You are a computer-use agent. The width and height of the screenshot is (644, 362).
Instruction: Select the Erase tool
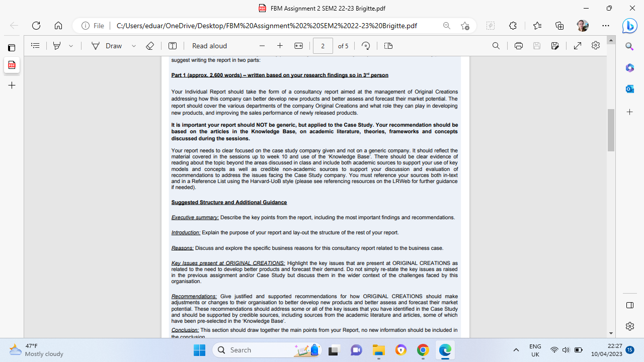(149, 46)
